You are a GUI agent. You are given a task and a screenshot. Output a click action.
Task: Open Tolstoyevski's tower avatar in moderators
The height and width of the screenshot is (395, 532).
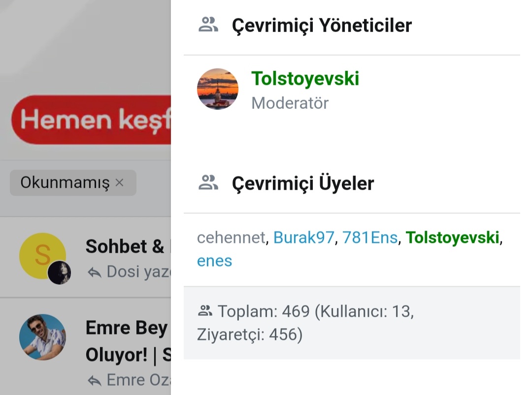tap(217, 89)
